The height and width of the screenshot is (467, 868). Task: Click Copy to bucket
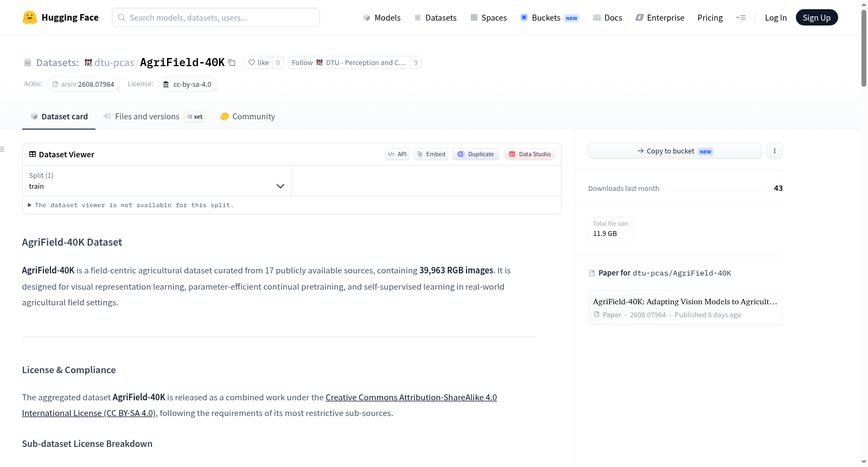[675, 151]
